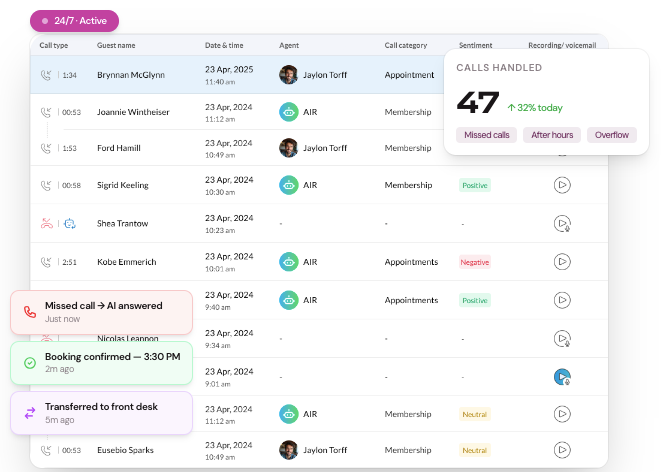Play voicemail for the 9:34 am call
This screenshot has width=661, height=472.
pos(562,338)
